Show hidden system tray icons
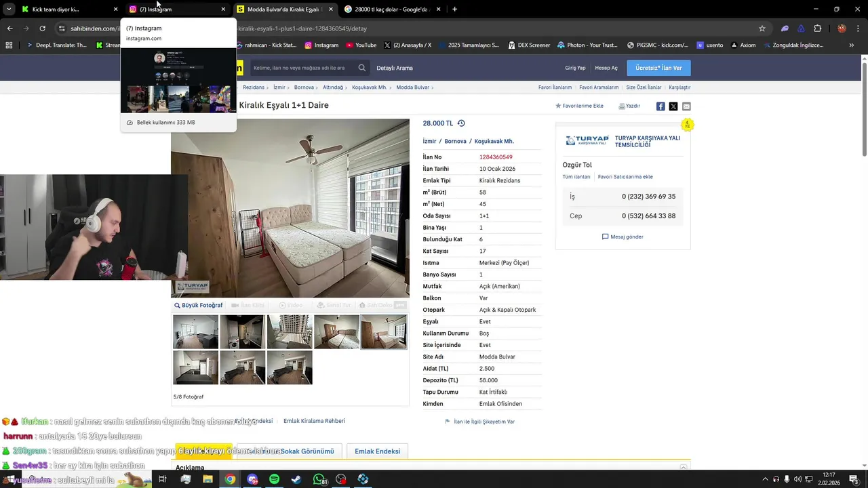Viewport: 868px width, 488px height. (x=765, y=479)
